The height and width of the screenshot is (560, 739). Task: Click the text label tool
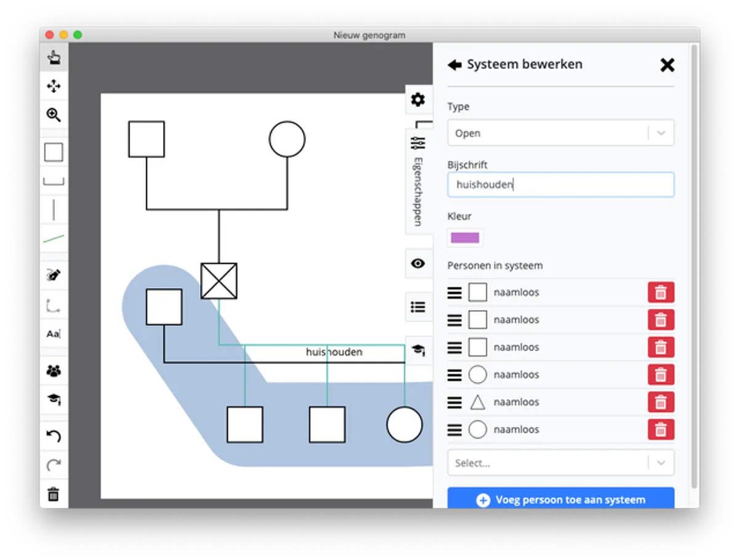tap(54, 334)
